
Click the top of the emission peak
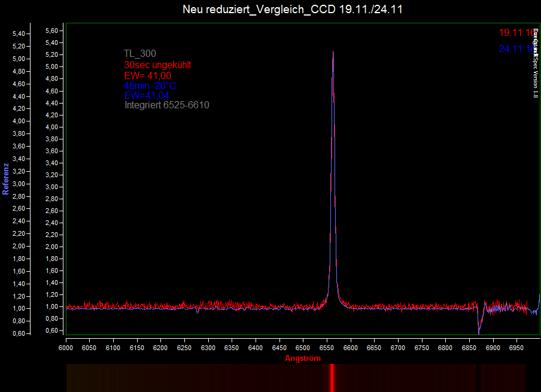click(x=333, y=53)
